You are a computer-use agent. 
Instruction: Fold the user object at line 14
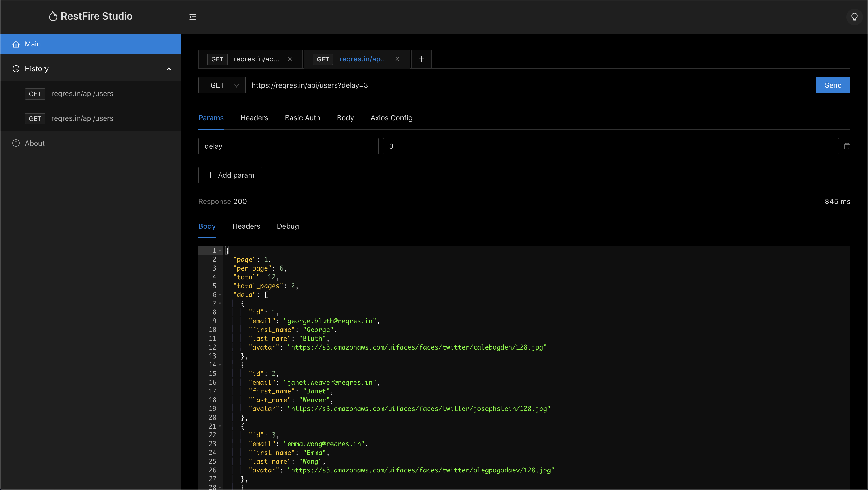click(220, 365)
